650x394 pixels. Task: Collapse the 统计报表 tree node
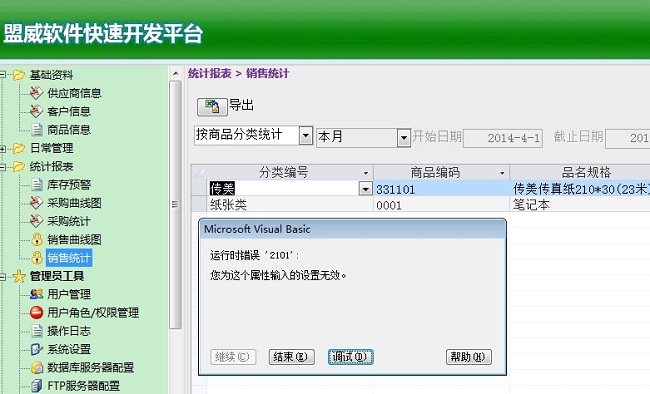click(x=2, y=166)
